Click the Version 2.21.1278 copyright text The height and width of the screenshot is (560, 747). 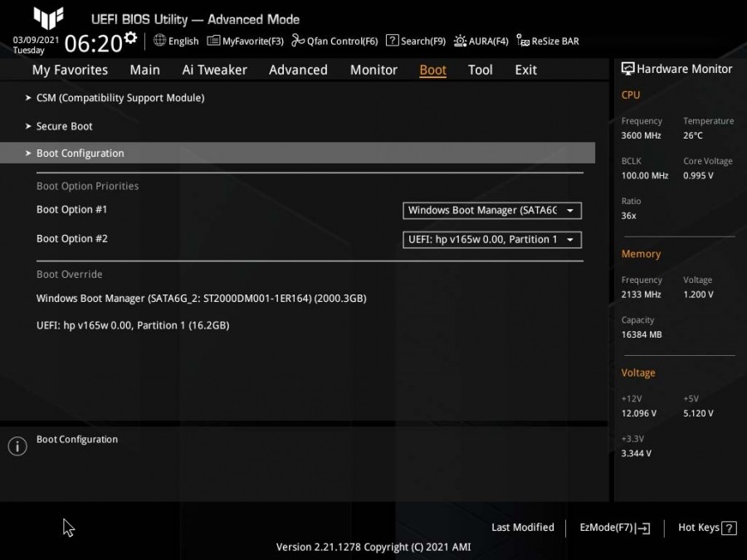tap(373, 548)
